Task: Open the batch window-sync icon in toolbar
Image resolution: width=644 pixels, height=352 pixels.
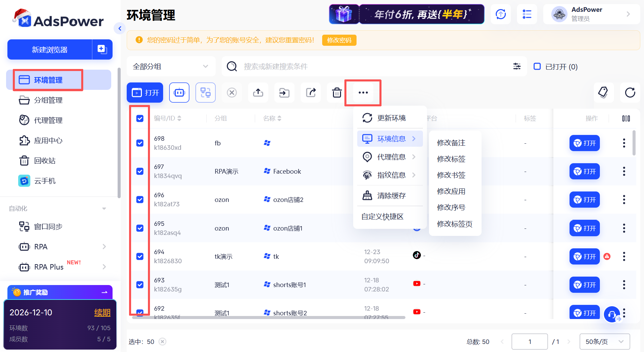Action: tap(205, 93)
